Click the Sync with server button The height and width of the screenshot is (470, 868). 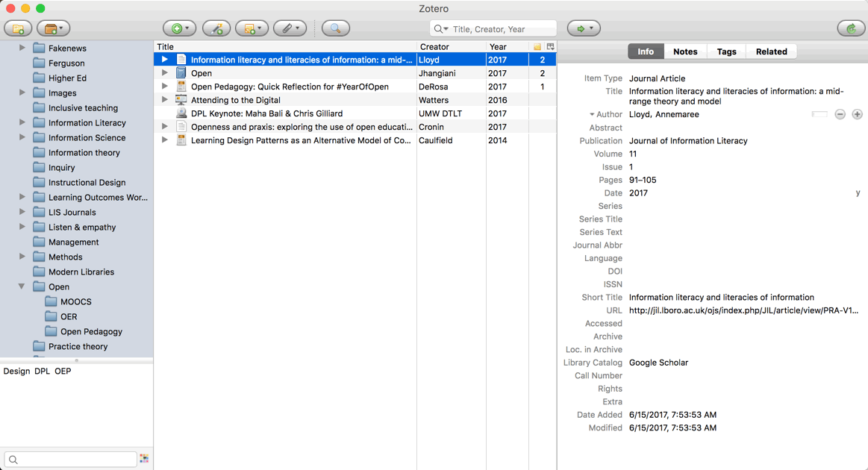[851, 28]
